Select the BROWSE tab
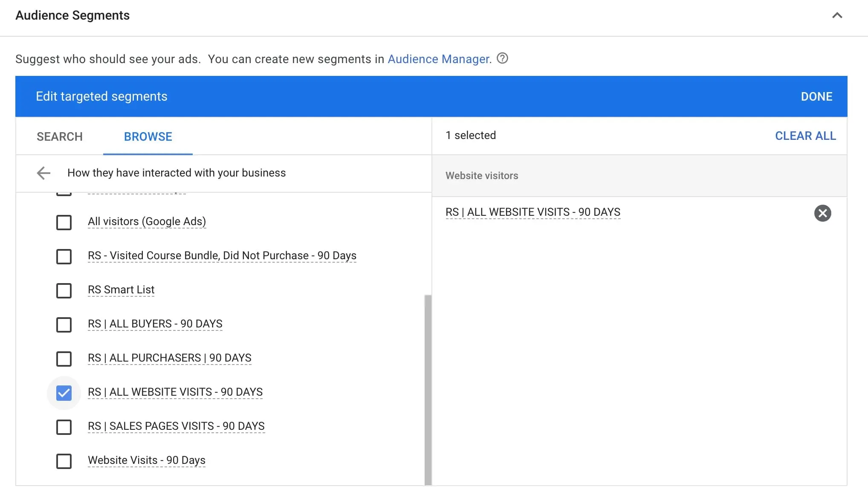Screen dimensions: 868x498 (148, 137)
